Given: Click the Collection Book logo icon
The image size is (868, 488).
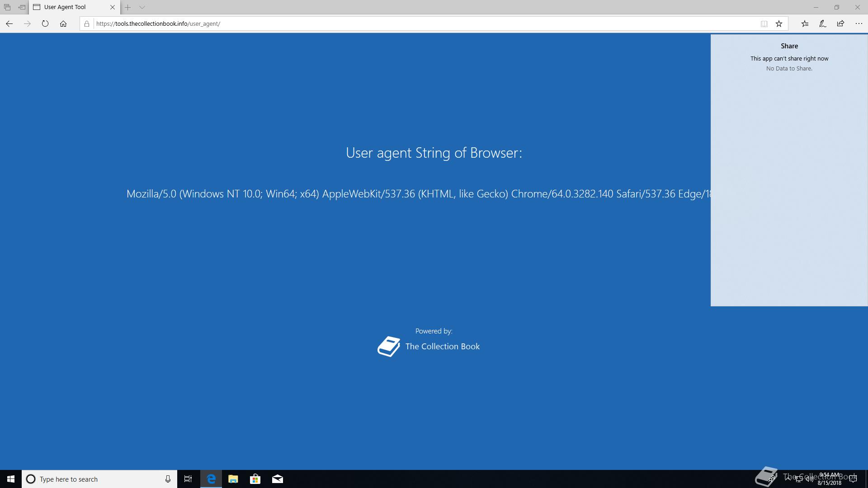Looking at the screenshot, I should [389, 347].
